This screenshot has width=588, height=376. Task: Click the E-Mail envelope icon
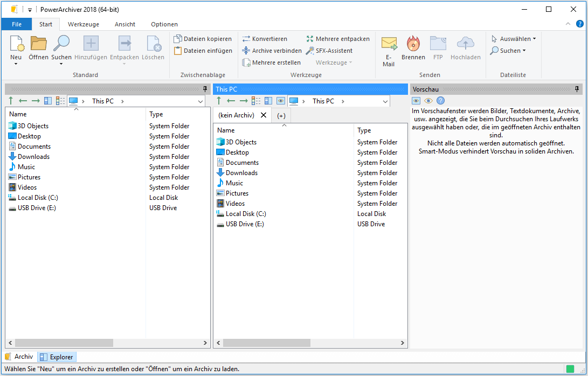point(389,44)
